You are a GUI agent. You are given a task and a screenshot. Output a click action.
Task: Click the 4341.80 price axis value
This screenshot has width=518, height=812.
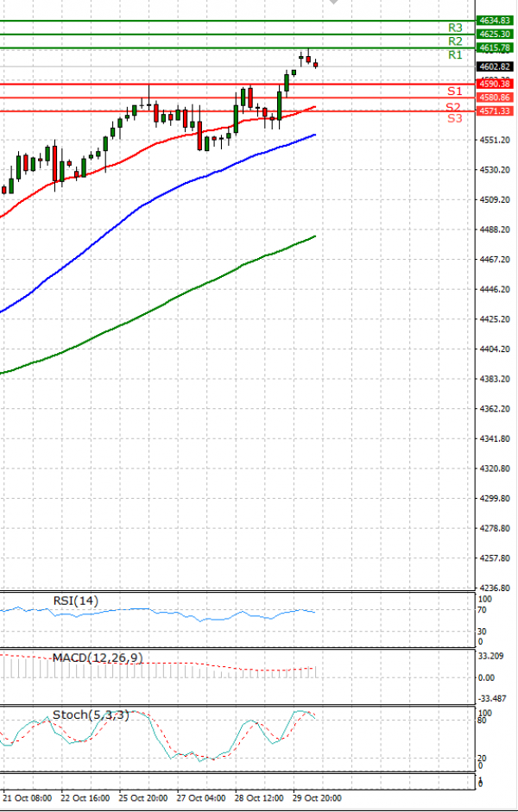(495, 438)
